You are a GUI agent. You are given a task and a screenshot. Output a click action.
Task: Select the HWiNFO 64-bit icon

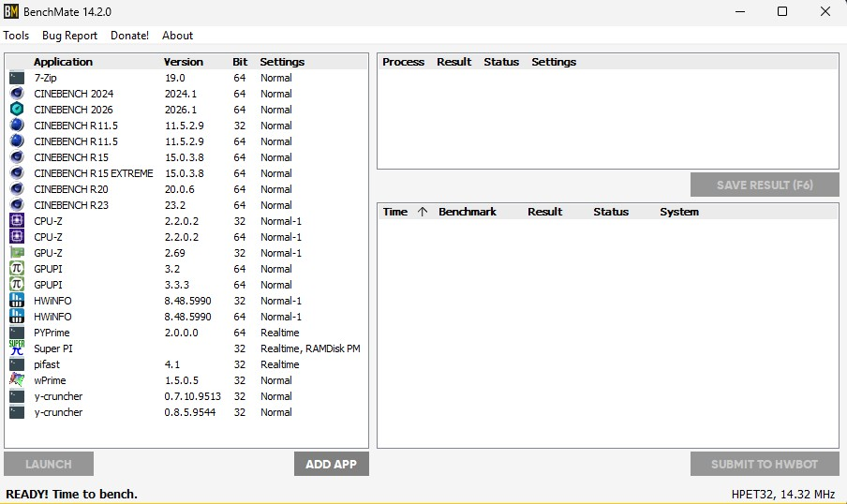click(17, 317)
